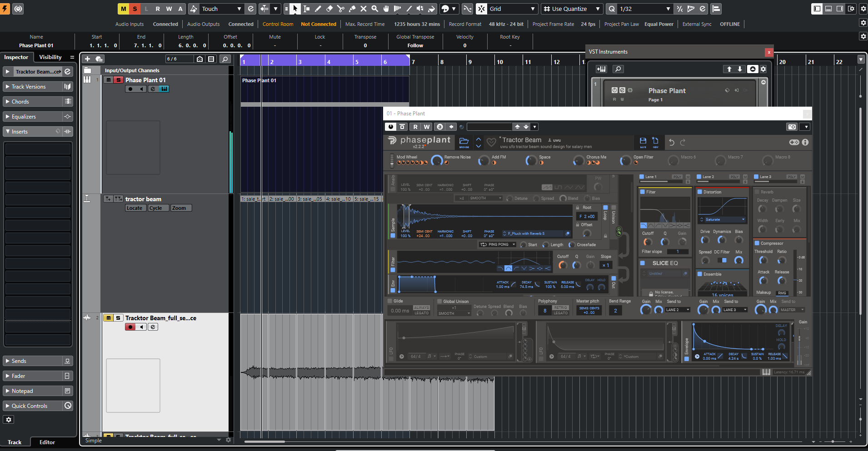This screenshot has width=868, height=451.
Task: Save the Phase Plant preset
Action: [643, 142]
